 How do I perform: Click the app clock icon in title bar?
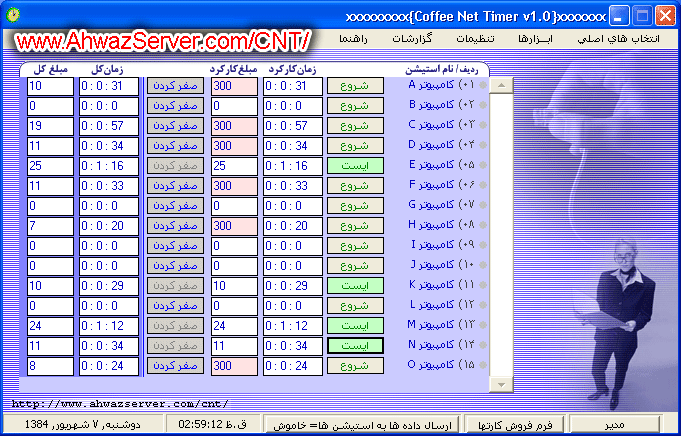click(13, 15)
